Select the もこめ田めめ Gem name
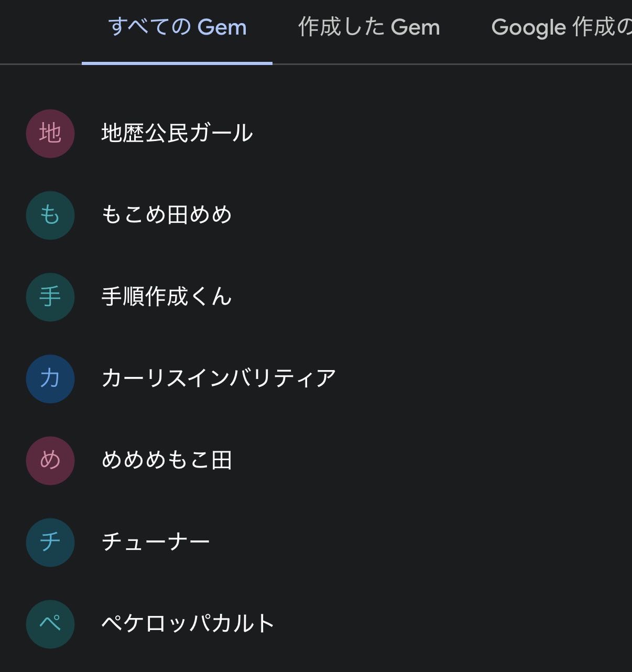The image size is (632, 672). (167, 215)
